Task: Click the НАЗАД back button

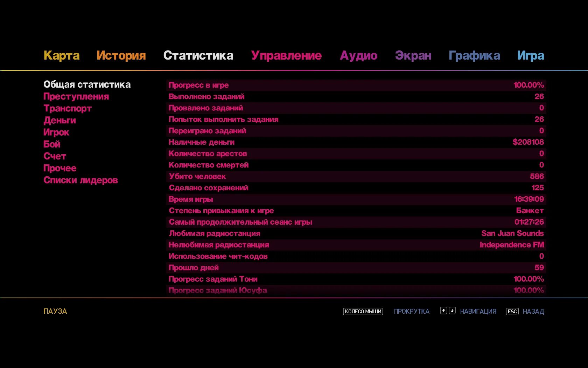Action: [533, 311]
